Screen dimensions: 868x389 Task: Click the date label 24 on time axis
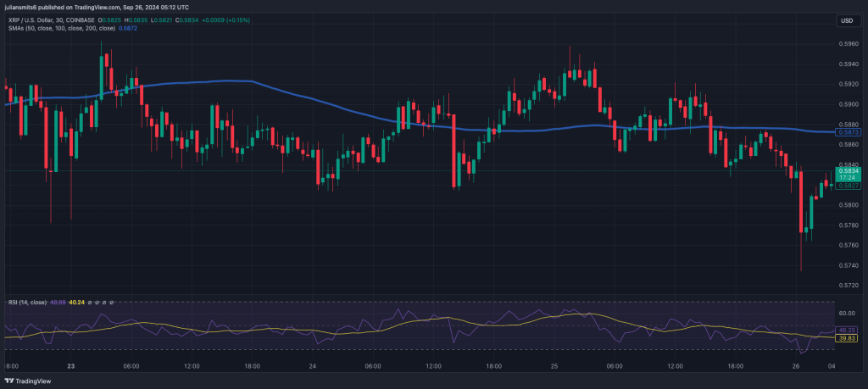pyautogui.click(x=312, y=366)
